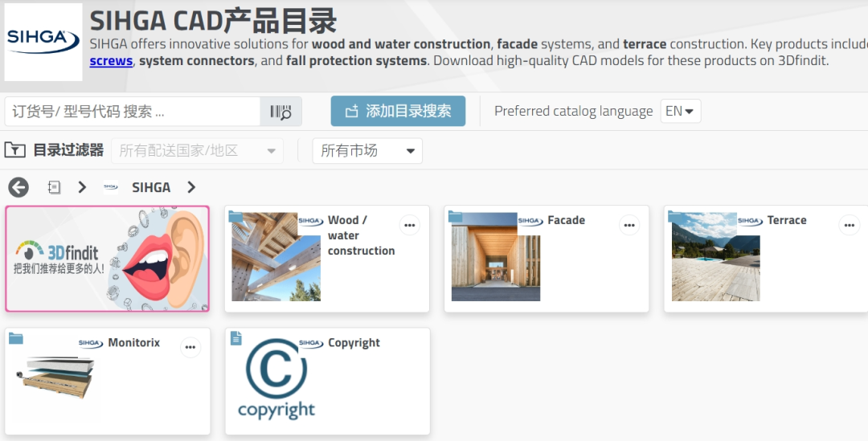The height and width of the screenshot is (441, 868).
Task: Open the EN catalog language dropdown
Action: click(681, 111)
